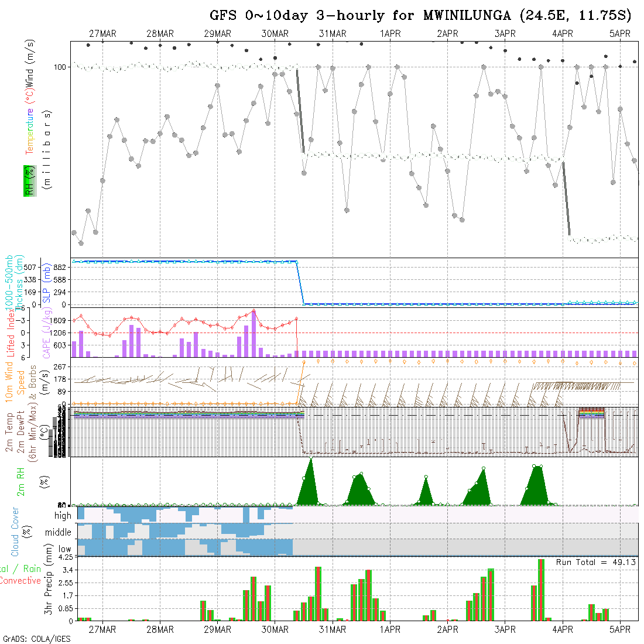Click the rainbow-colored block in 2m Temp panel
Image resolution: width=644 pixels, height=644 pixels.
click(591, 413)
